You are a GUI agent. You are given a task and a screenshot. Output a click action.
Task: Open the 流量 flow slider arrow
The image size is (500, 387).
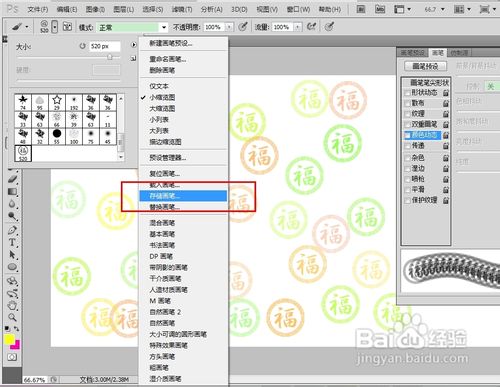(x=298, y=27)
